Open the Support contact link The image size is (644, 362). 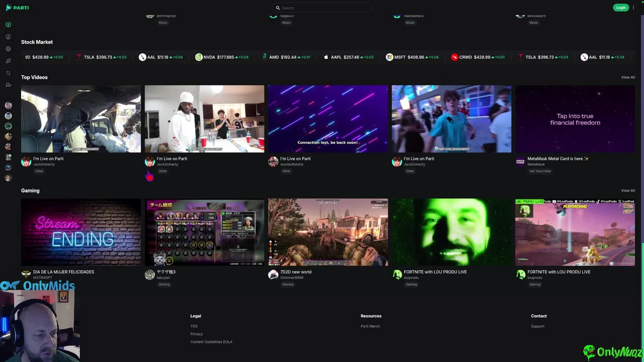[x=538, y=326]
